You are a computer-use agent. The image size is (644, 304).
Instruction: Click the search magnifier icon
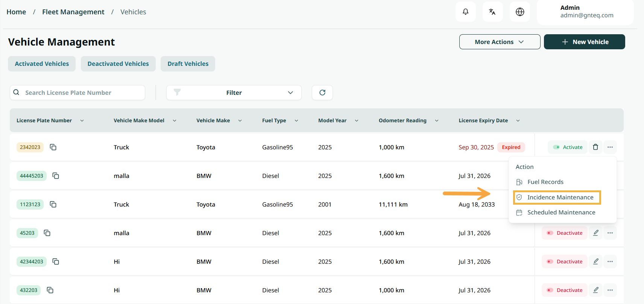tap(16, 92)
